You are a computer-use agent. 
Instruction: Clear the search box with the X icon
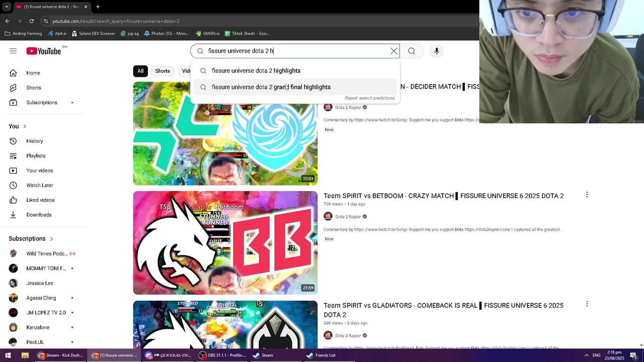click(394, 51)
